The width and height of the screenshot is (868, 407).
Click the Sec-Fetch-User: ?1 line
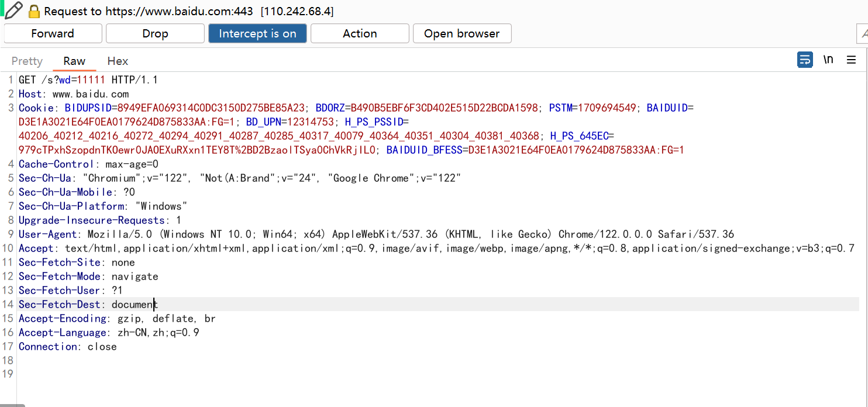click(x=71, y=291)
